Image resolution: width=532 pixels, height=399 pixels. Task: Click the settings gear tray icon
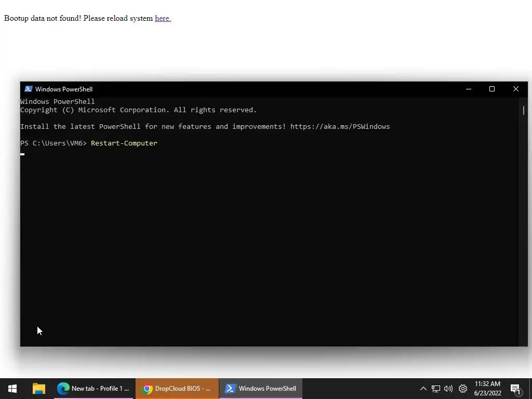(x=463, y=389)
